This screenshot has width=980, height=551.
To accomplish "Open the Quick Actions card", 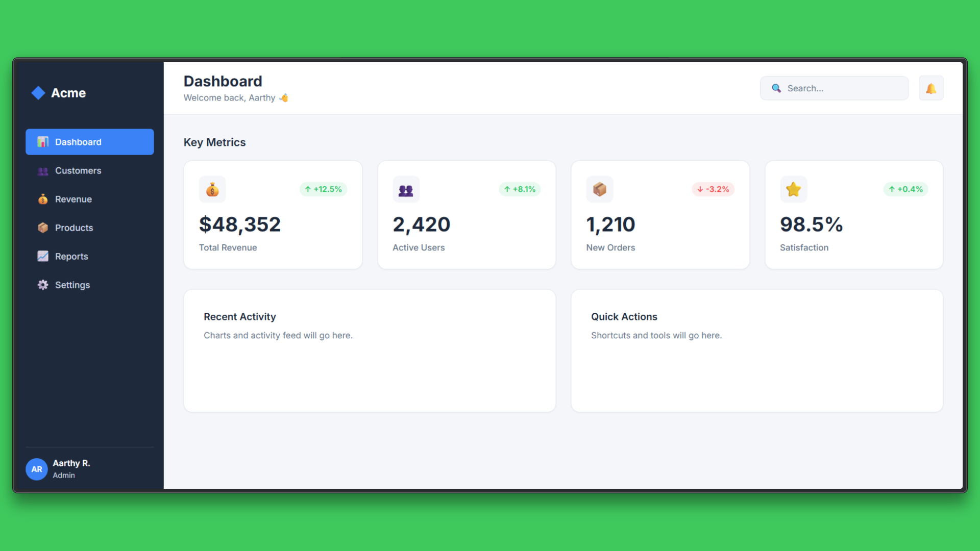I will pos(756,350).
